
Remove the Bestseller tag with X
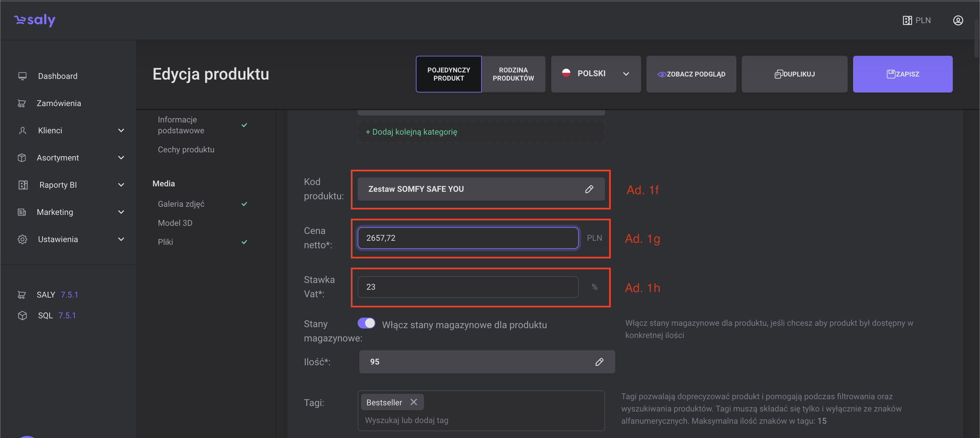413,402
